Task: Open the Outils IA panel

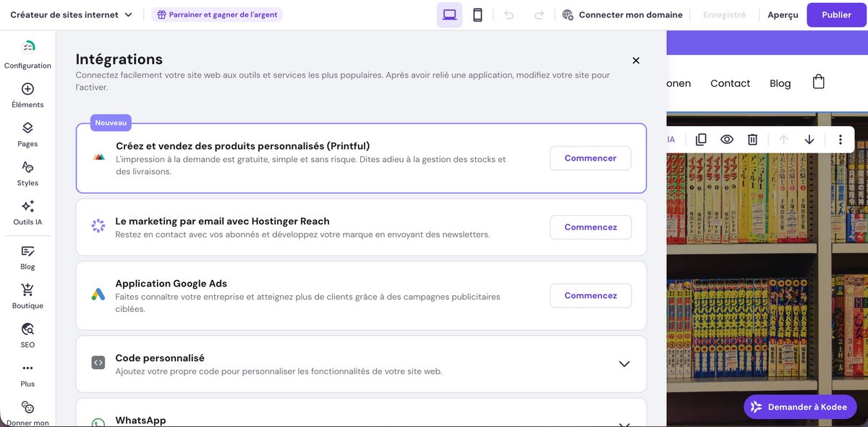Action: tap(27, 211)
